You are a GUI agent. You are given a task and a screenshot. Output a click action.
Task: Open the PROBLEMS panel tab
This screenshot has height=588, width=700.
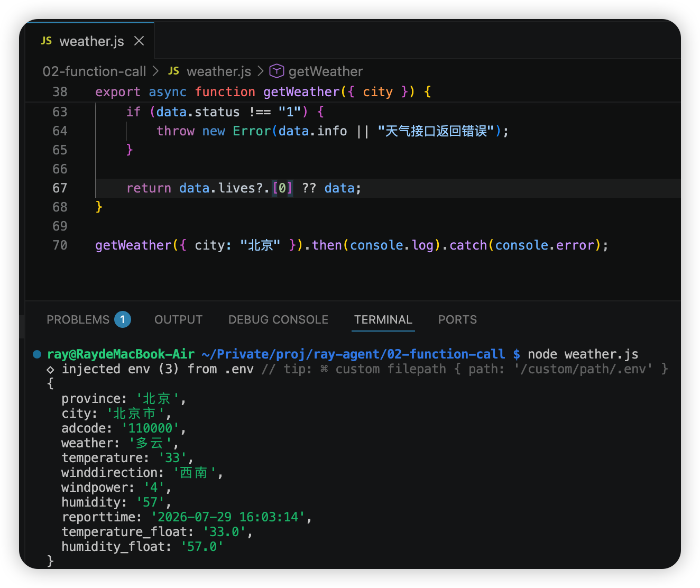coord(78,319)
